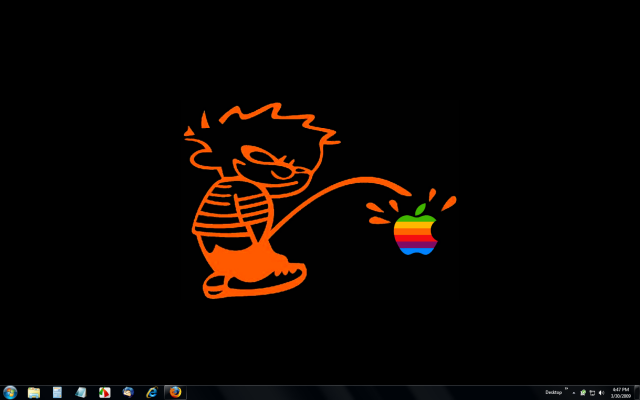The width and height of the screenshot is (640, 400).
Task: Open the green-check tray icon
Action: tap(583, 393)
